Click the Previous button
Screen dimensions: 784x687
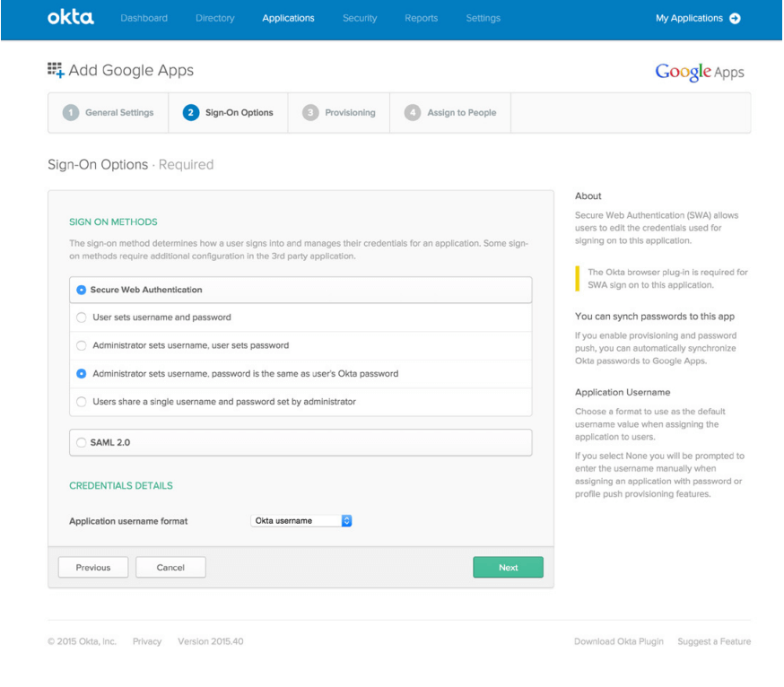pos(92,567)
